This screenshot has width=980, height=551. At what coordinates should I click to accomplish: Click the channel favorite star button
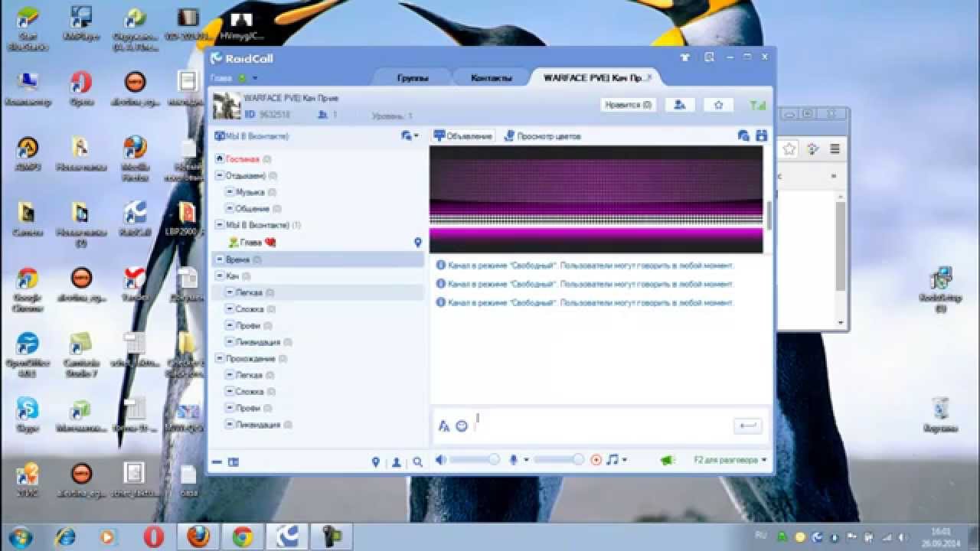[718, 105]
